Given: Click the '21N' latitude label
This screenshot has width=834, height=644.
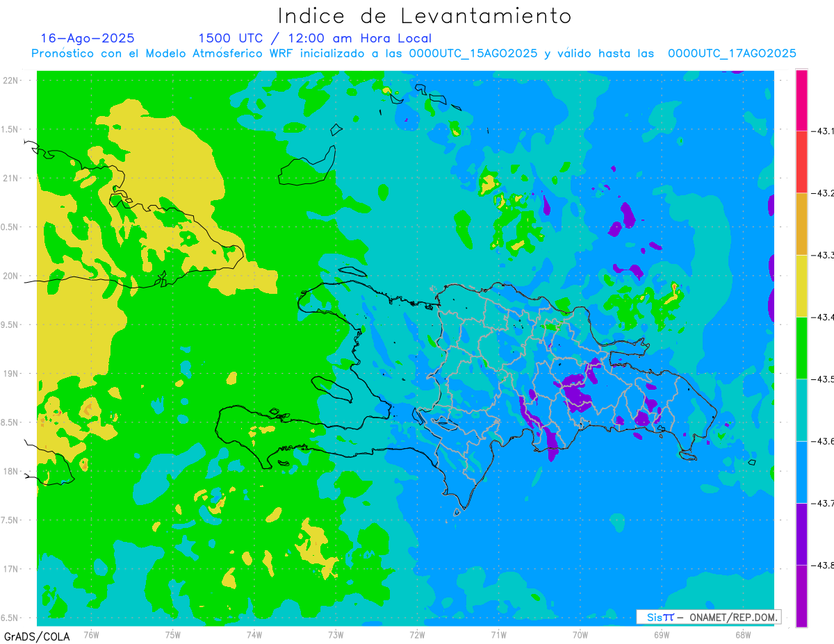Looking at the screenshot, I should coord(11,178).
